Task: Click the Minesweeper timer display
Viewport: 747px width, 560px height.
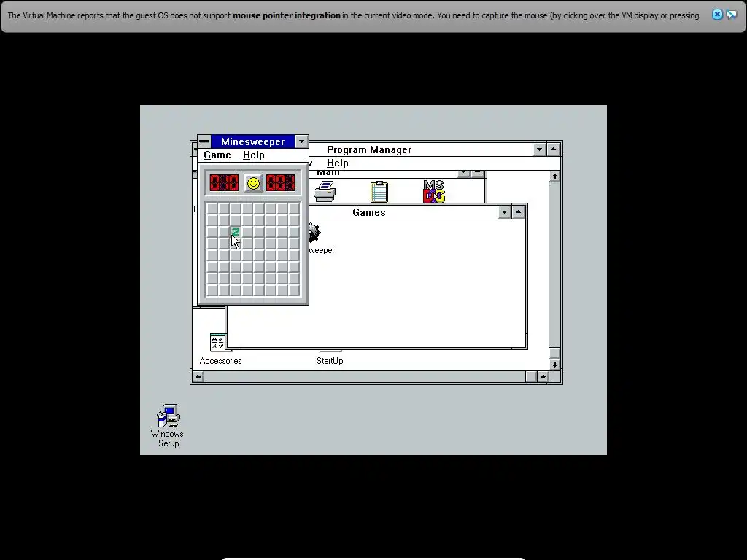Action: 281,183
